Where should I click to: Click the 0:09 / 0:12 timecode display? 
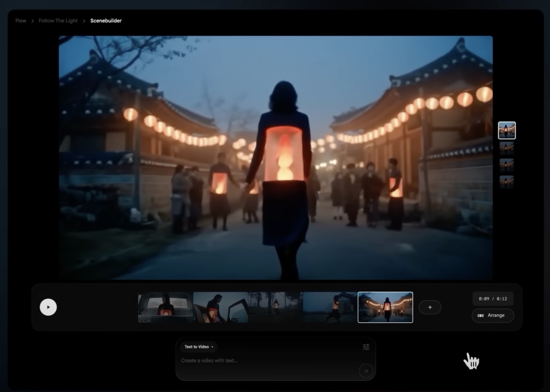click(x=493, y=299)
